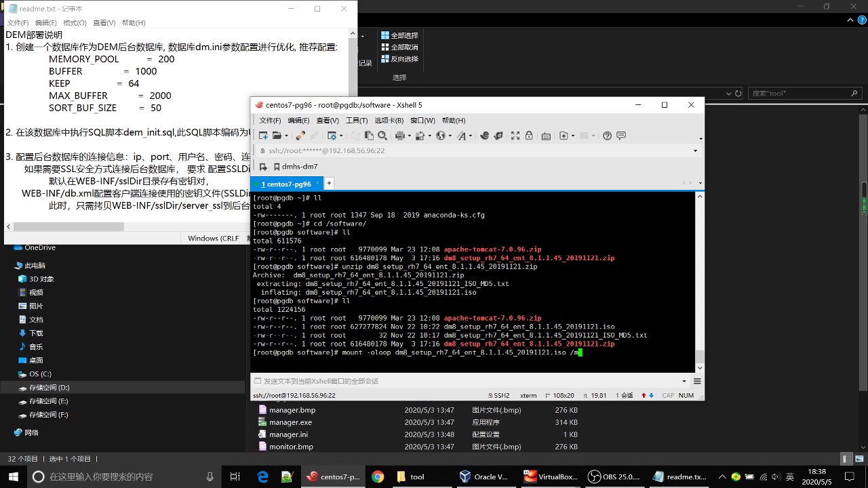The width and height of the screenshot is (868, 488).
Task: Add a new Xshell tab with plus button
Action: [329, 183]
